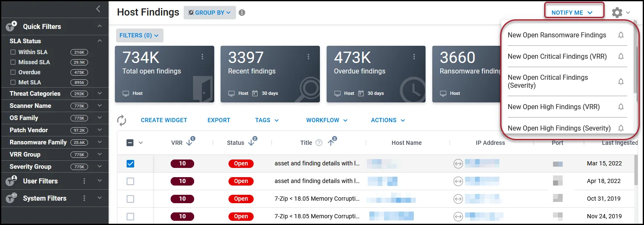
Task: Click bell for New Open High Findings (VRR)
Action: pos(621,107)
